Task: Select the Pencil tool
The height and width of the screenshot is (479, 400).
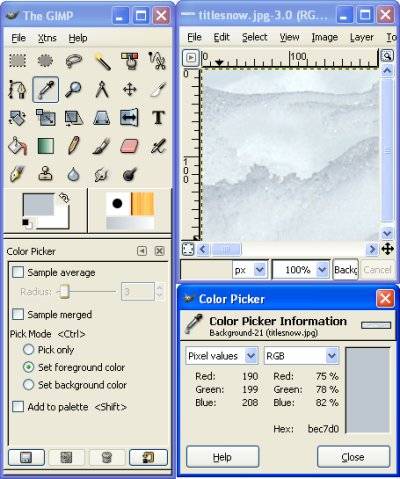Action: (74, 146)
